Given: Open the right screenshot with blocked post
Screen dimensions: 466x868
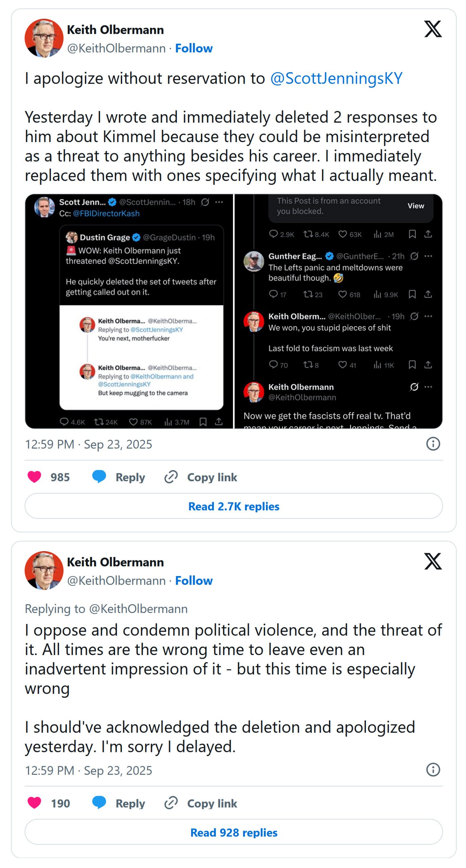Looking at the screenshot, I should tap(338, 311).
